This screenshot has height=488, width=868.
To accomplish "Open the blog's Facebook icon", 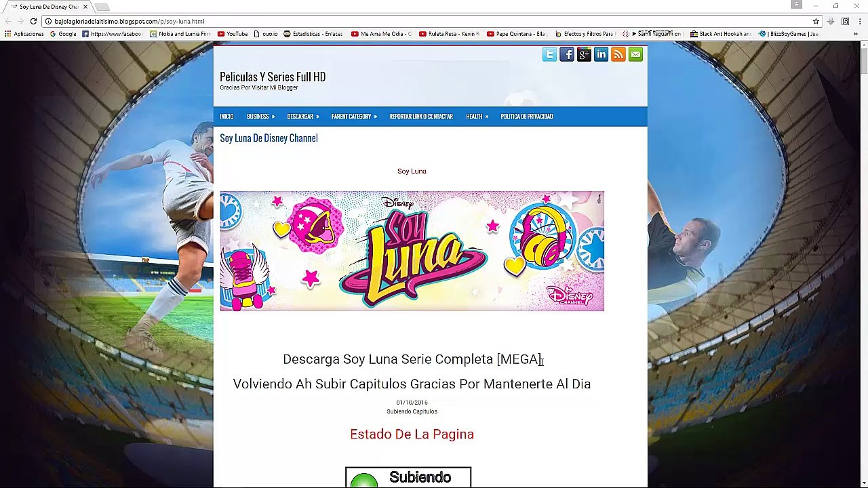I will tap(567, 54).
